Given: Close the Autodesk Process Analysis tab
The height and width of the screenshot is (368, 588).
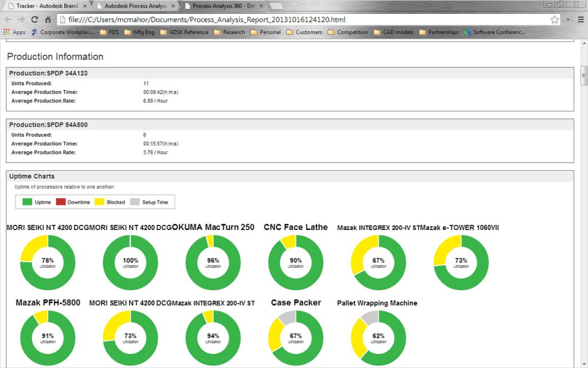Looking at the screenshot, I should click(x=173, y=6).
